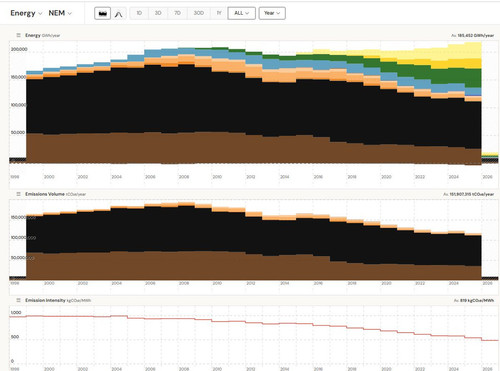Click the 2004 label on Emissions Volume axis
This screenshot has width=500, height=371.
[x=116, y=283]
